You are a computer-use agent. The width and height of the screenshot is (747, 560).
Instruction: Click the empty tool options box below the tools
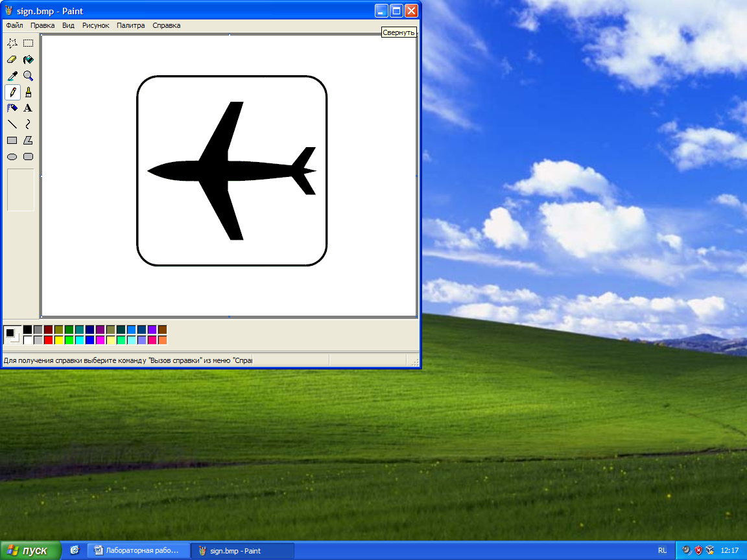tap(21, 189)
